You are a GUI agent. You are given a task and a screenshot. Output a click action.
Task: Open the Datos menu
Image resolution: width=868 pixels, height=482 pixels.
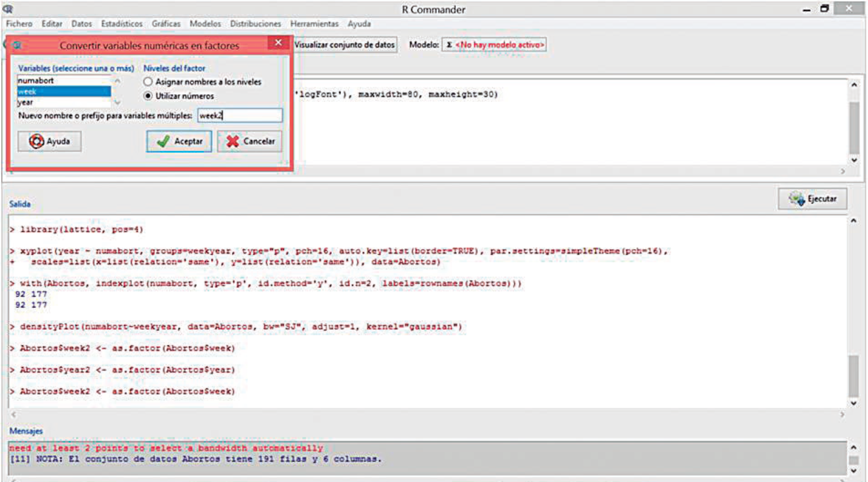[x=82, y=24]
